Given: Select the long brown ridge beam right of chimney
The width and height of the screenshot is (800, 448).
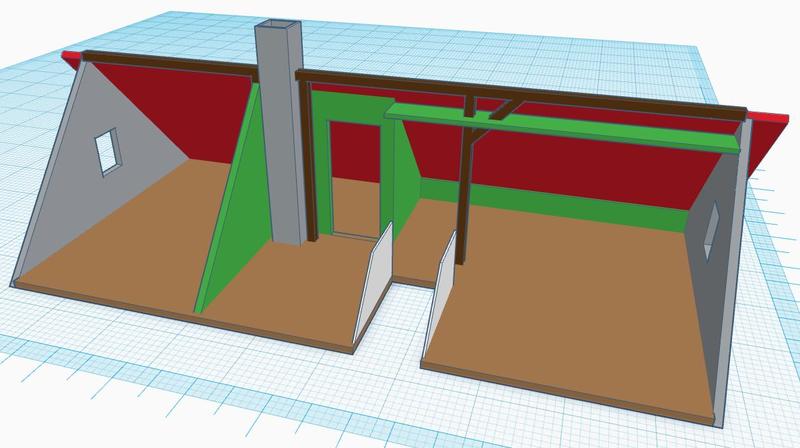Looking at the screenshot, I should [x=520, y=94].
